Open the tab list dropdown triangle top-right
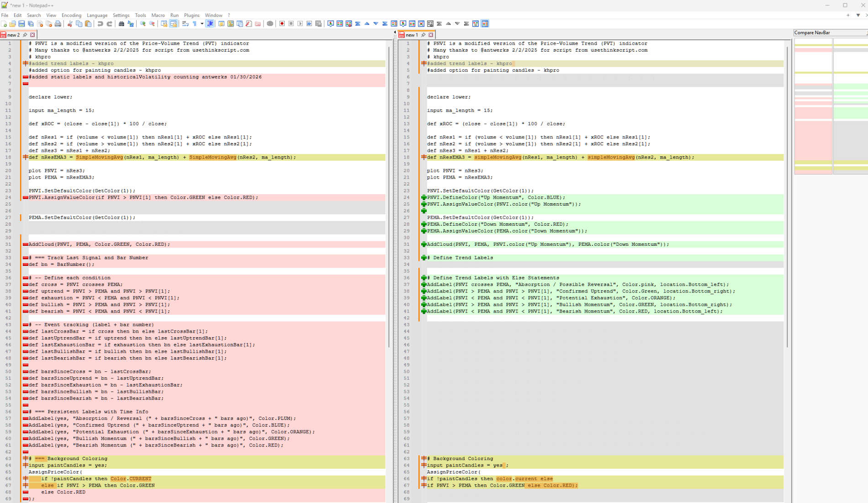 (858, 15)
